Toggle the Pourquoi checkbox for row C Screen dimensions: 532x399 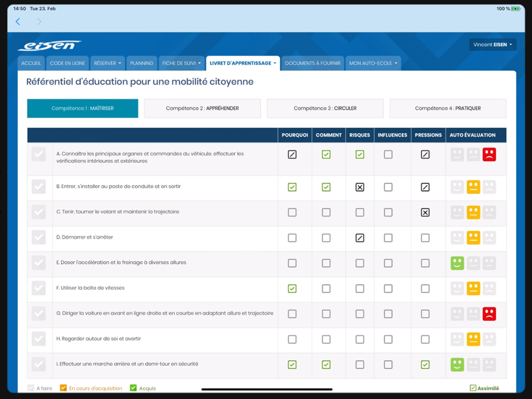[x=292, y=212]
